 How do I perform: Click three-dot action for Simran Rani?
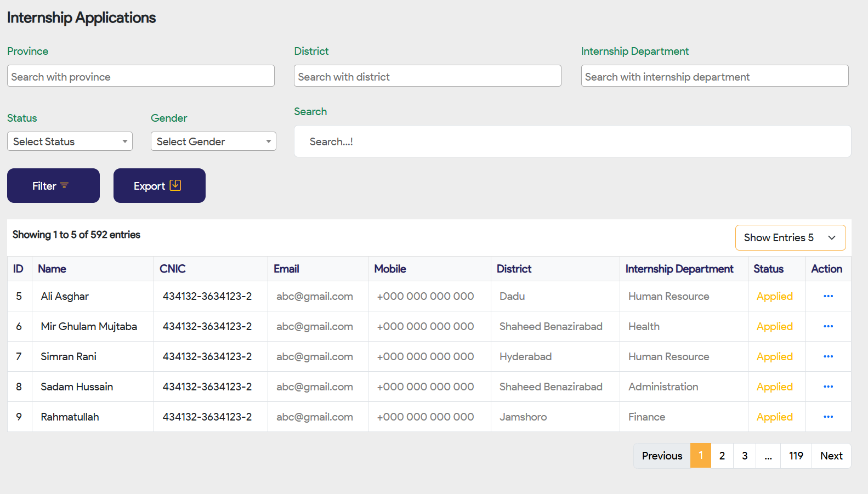(828, 356)
